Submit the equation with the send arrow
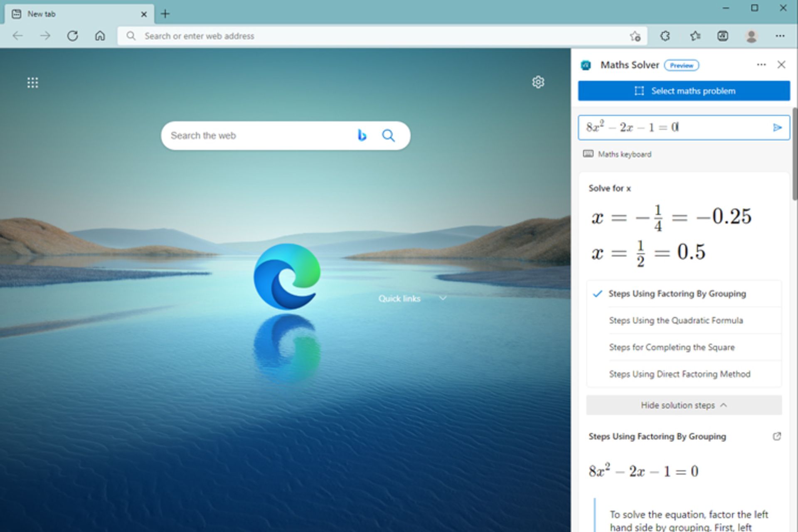Image resolution: width=798 pixels, height=532 pixels. click(777, 127)
